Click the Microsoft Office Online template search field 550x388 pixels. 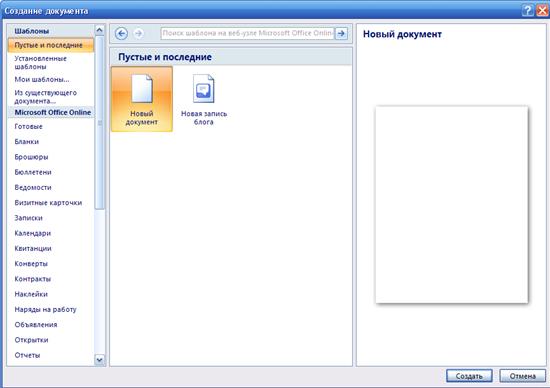248,34
